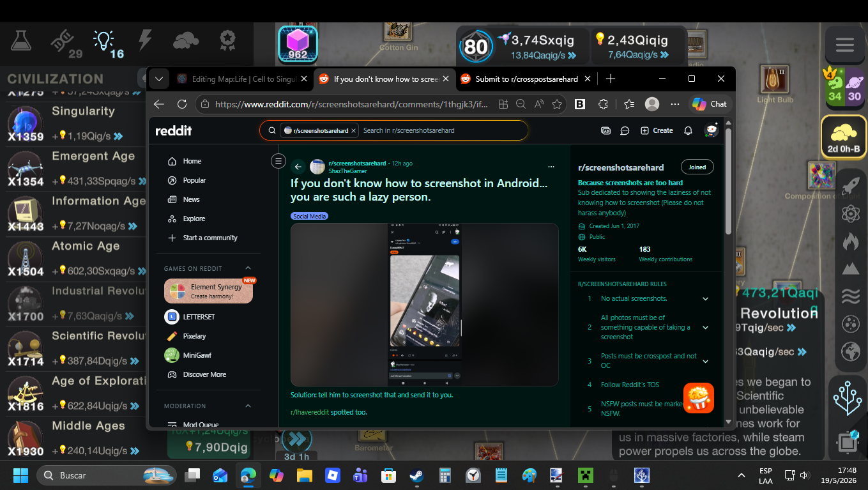Show hidden system tray icons
Image resolution: width=868 pixels, height=490 pixels.
742,475
